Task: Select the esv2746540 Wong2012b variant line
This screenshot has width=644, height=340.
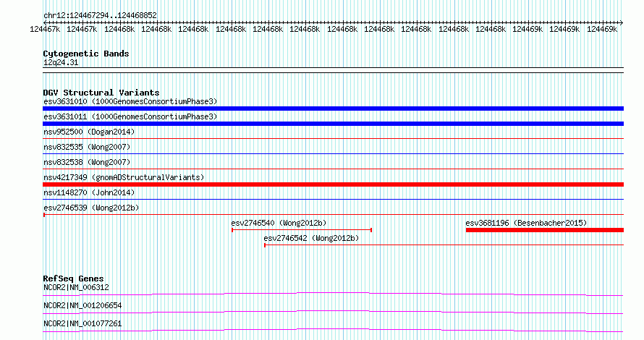Action: pos(302,230)
